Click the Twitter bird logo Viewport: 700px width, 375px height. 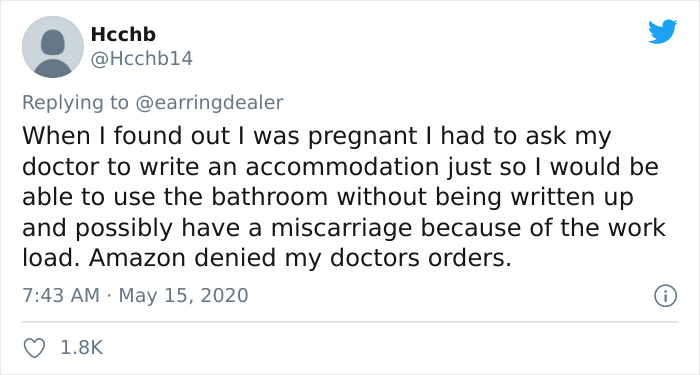tap(662, 32)
